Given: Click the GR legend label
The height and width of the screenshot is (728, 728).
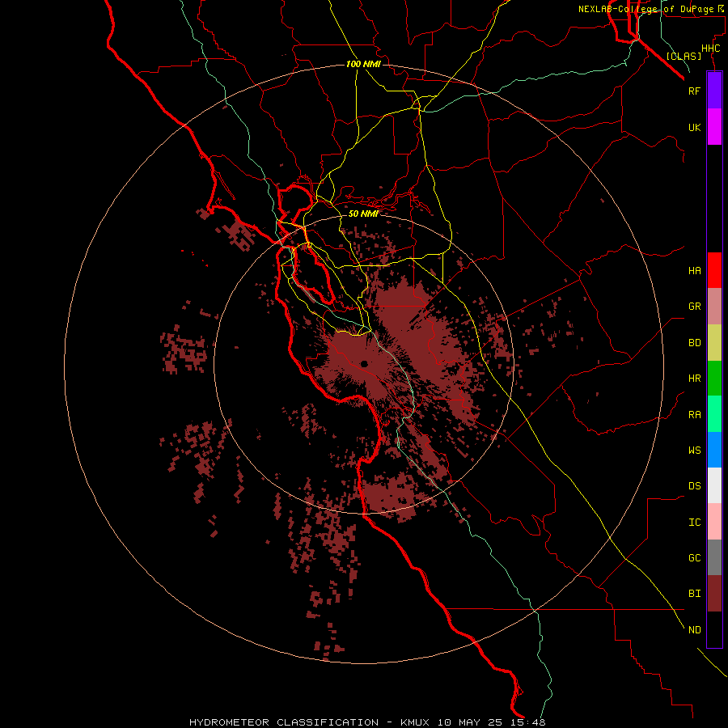Looking at the screenshot, I should tap(694, 307).
